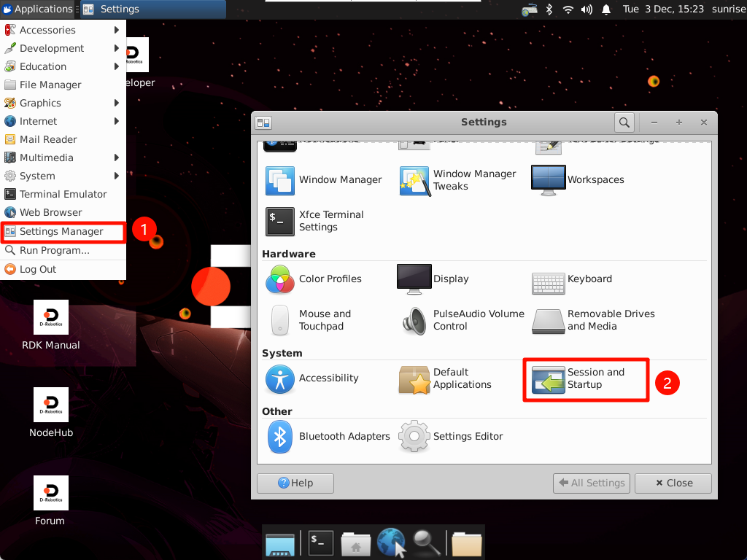Launch terminal from the bottom dock
The image size is (747, 560).
[321, 543]
